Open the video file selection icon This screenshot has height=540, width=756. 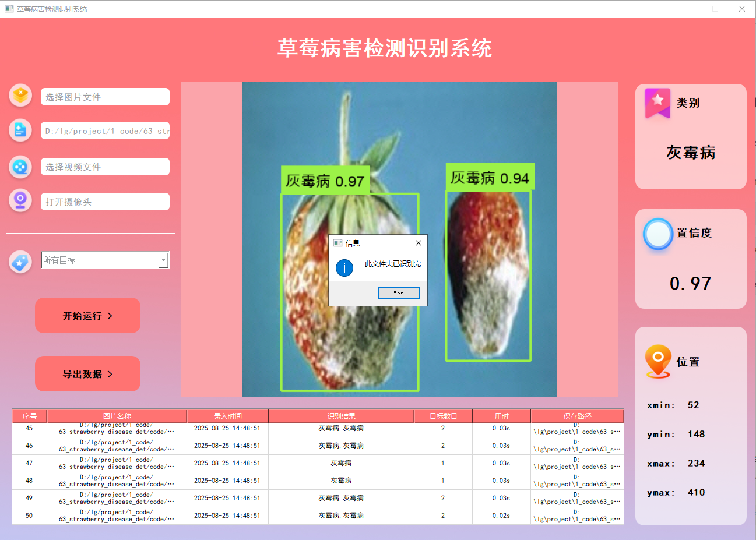(x=20, y=166)
